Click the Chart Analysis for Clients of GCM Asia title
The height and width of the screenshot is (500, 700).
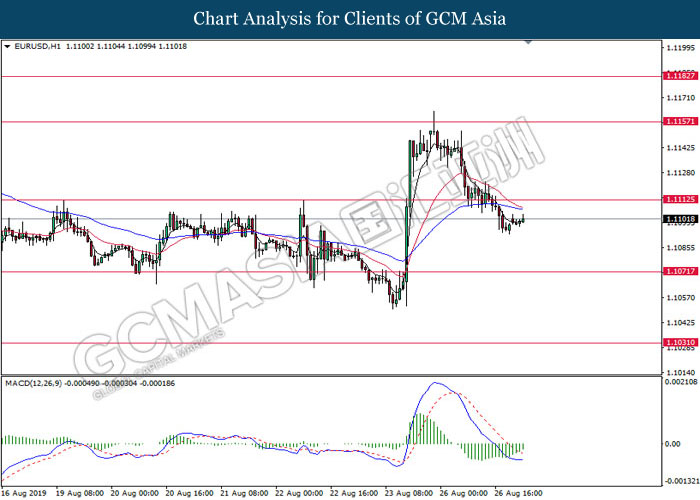pos(350,19)
